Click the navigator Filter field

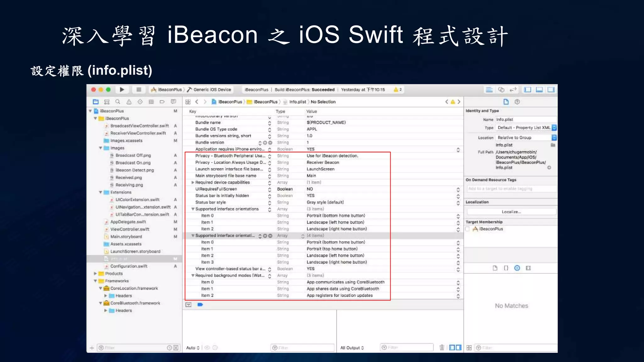[x=138, y=348]
